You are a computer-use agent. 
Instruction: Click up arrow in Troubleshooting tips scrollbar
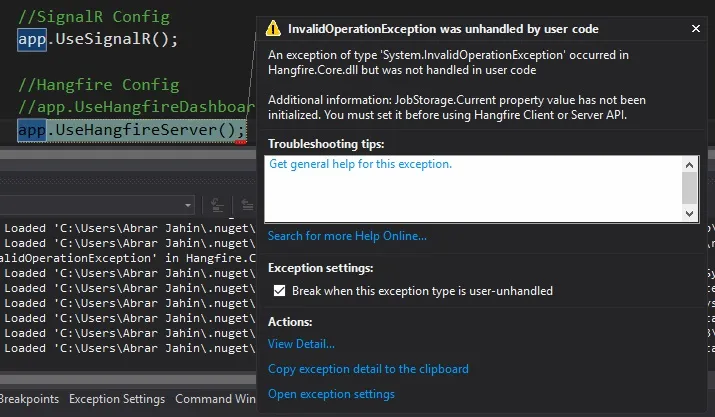click(x=689, y=165)
